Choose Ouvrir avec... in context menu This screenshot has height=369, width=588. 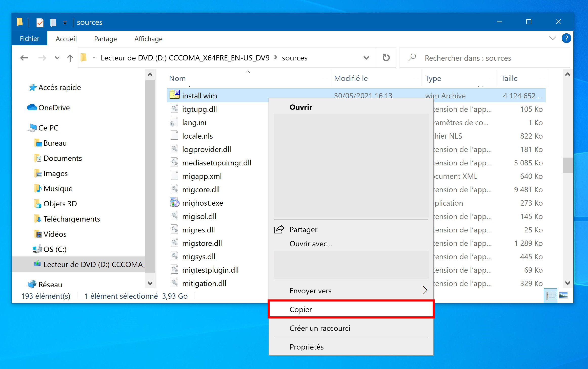[351, 244]
